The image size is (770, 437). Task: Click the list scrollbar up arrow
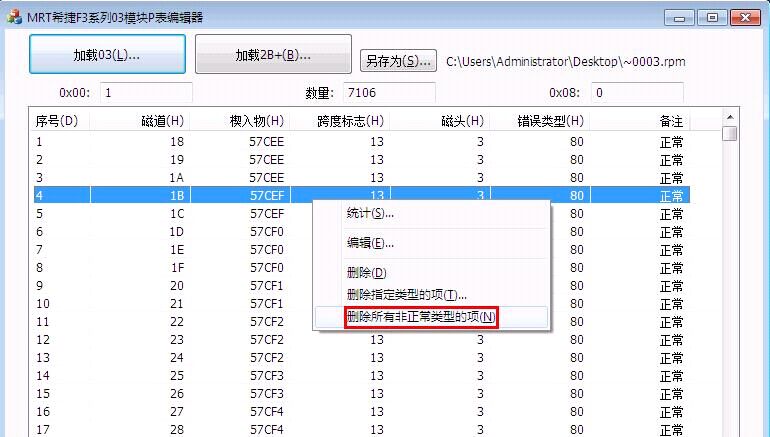point(730,117)
